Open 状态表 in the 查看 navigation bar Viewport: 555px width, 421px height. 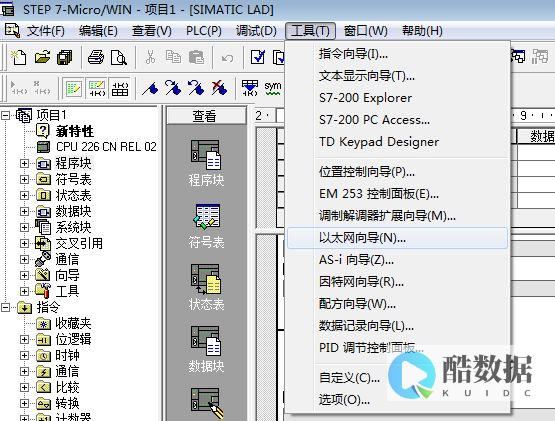click(x=206, y=287)
